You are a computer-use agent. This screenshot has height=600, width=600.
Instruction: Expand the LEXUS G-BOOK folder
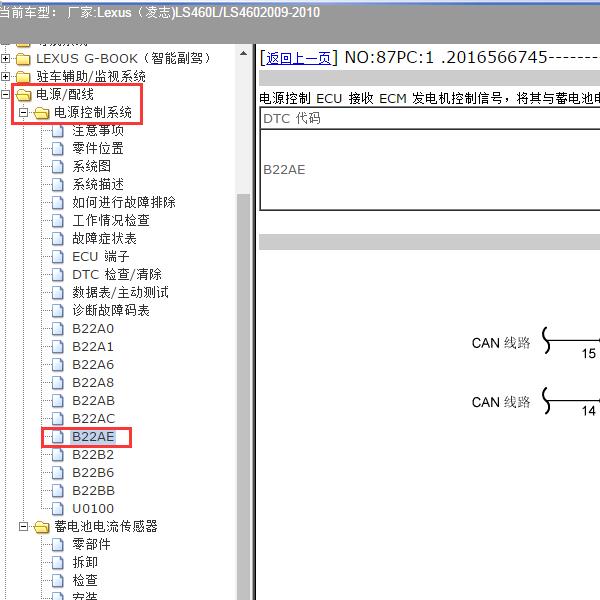click(6, 59)
